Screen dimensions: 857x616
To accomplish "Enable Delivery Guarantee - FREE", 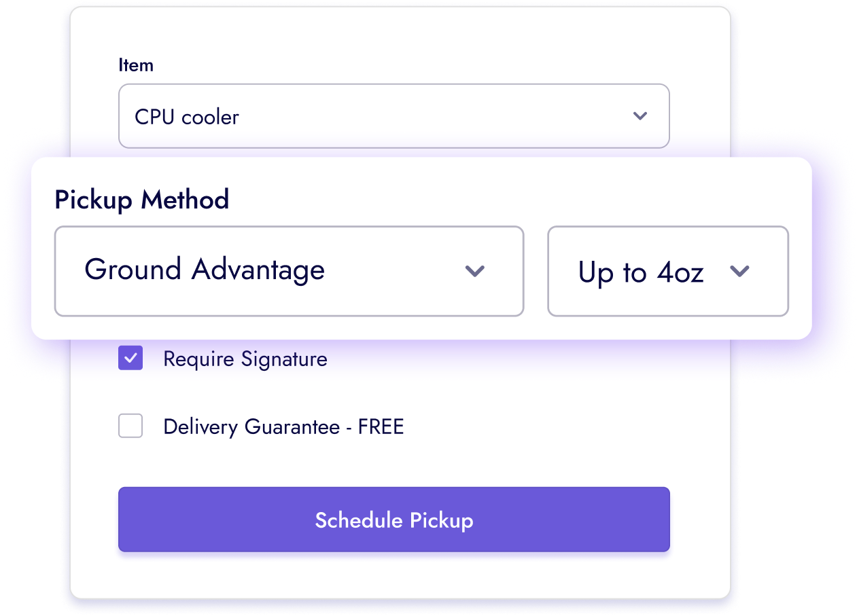I will 130,426.
